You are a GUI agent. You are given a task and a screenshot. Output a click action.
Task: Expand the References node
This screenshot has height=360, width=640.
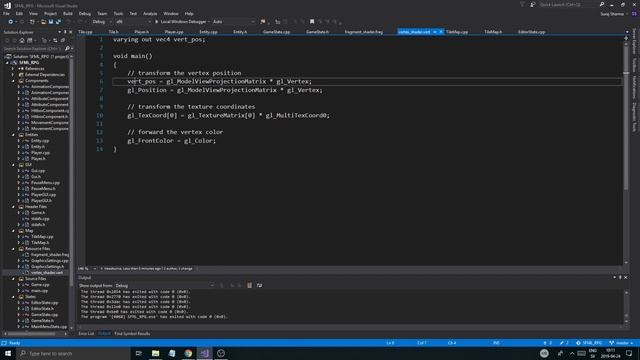tap(13, 69)
